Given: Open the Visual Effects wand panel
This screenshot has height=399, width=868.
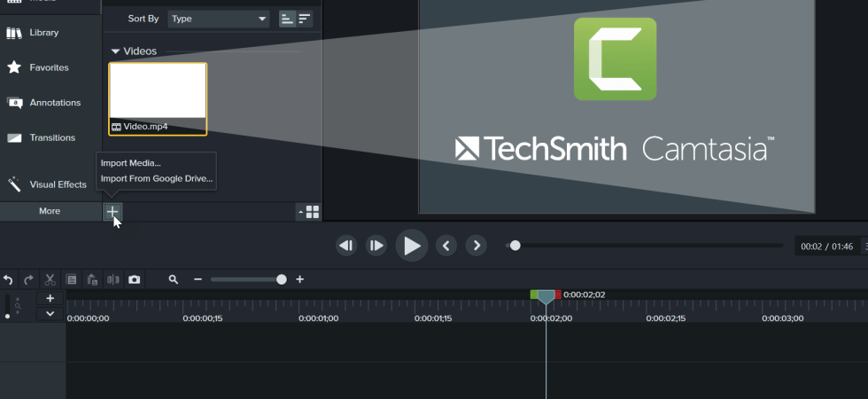Looking at the screenshot, I should click(x=47, y=184).
